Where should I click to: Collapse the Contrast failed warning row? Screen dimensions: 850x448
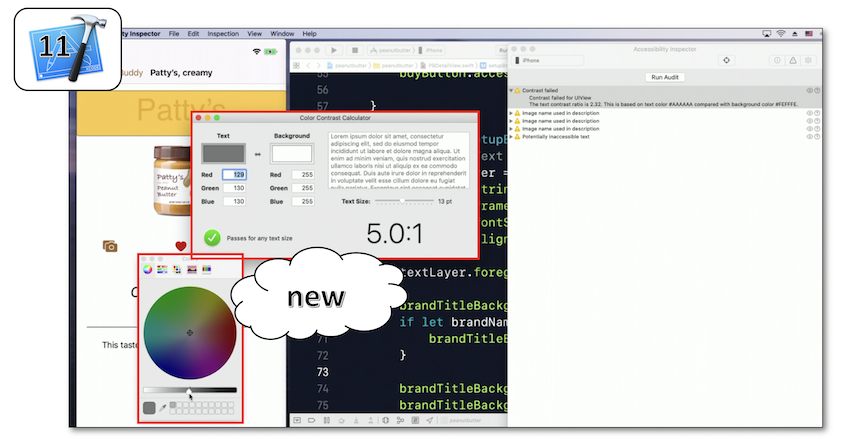pyautogui.click(x=512, y=91)
